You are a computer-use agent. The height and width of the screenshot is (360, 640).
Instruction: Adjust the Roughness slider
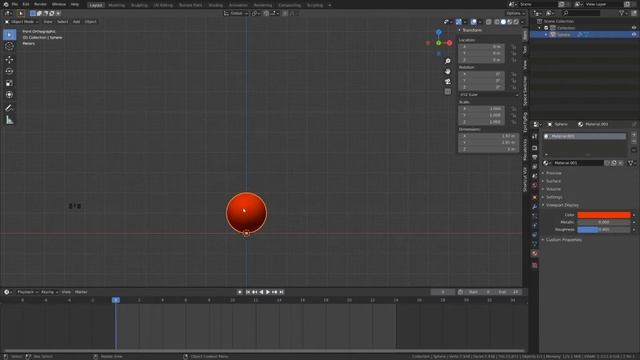click(604, 229)
